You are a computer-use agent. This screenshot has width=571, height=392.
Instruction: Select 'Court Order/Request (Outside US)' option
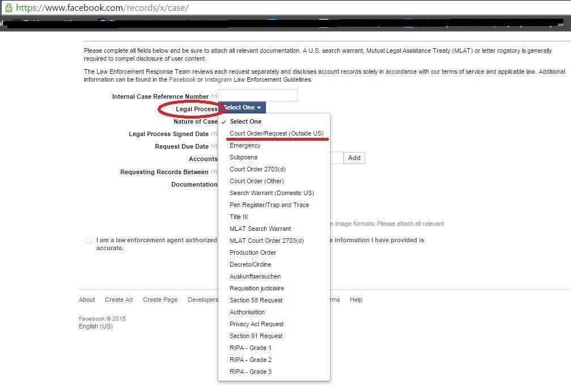tap(274, 133)
